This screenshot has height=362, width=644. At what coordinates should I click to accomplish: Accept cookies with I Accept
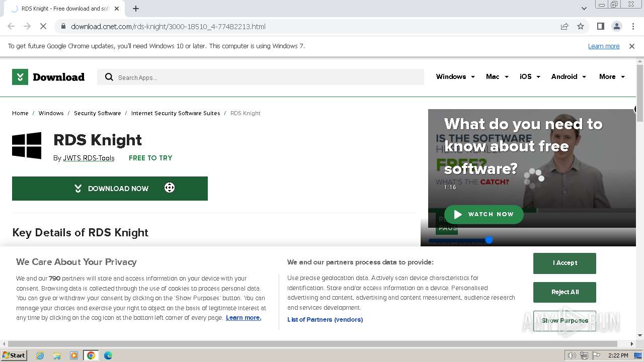pyautogui.click(x=565, y=263)
